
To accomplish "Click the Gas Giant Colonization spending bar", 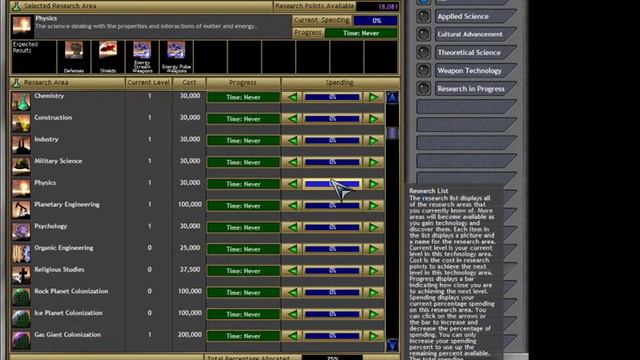I will 332,336.
